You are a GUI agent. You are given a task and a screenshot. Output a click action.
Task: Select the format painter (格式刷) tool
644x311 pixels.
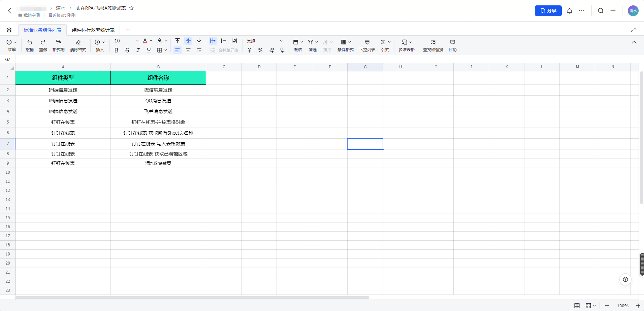(x=58, y=42)
